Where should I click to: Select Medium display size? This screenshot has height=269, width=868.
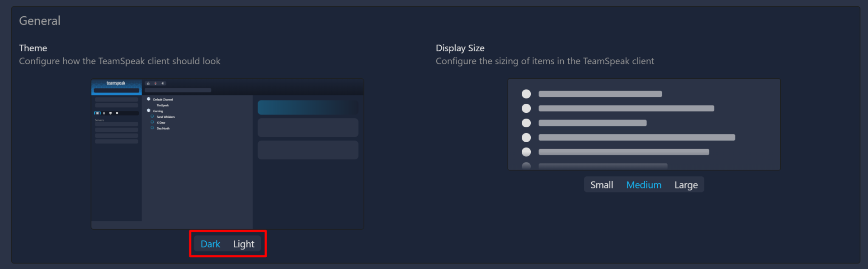pyautogui.click(x=644, y=184)
